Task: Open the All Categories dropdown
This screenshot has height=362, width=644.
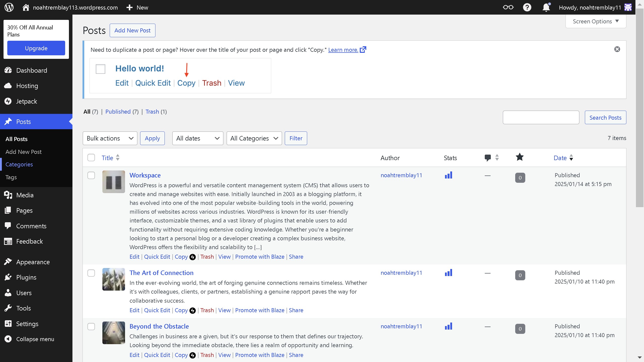Action: point(254,138)
